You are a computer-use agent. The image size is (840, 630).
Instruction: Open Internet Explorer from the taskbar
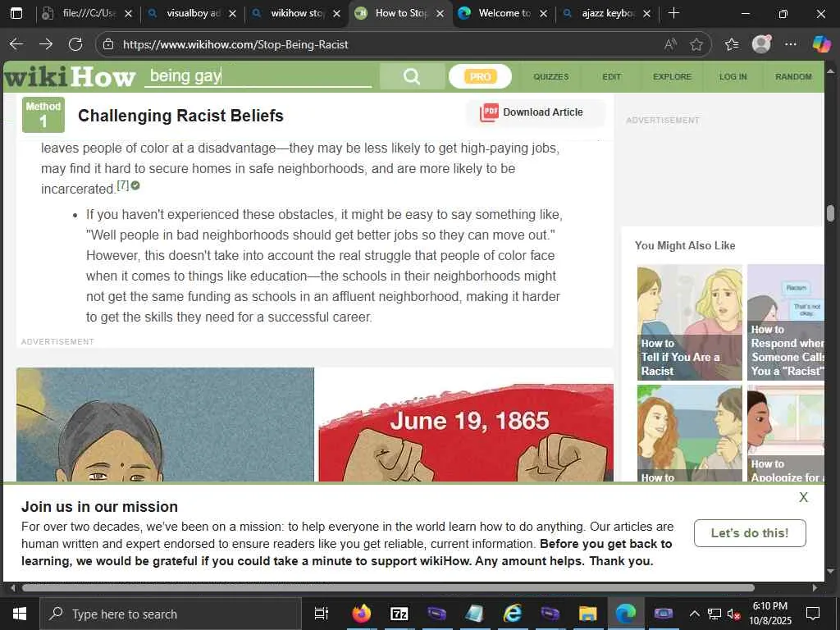[x=512, y=614]
